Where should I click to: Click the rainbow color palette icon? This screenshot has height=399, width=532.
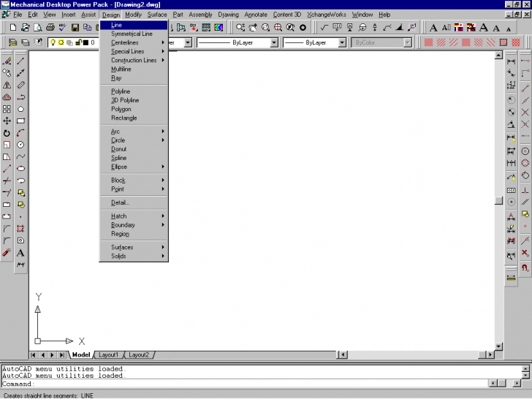[218, 28]
